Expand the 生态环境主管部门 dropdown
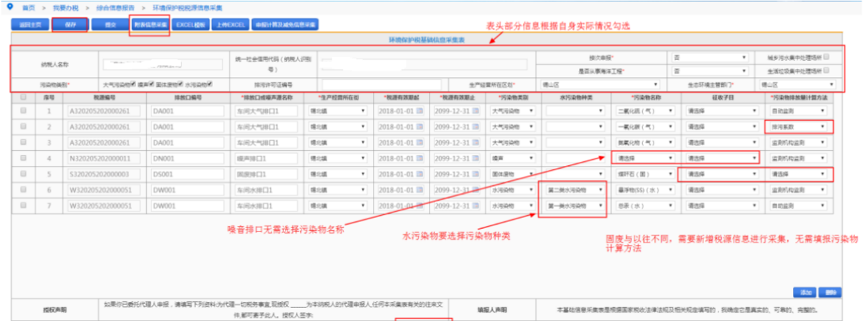The image size is (868, 321). click(796, 85)
